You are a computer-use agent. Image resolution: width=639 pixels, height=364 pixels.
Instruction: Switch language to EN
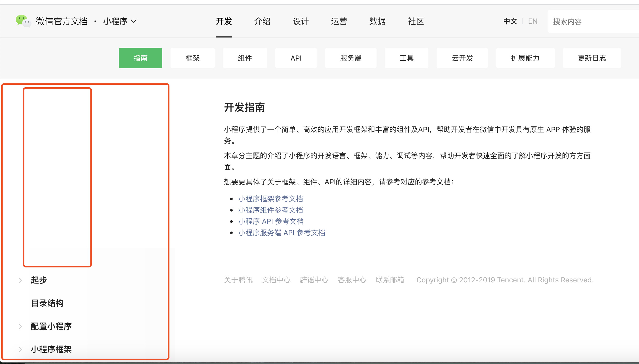[533, 21]
